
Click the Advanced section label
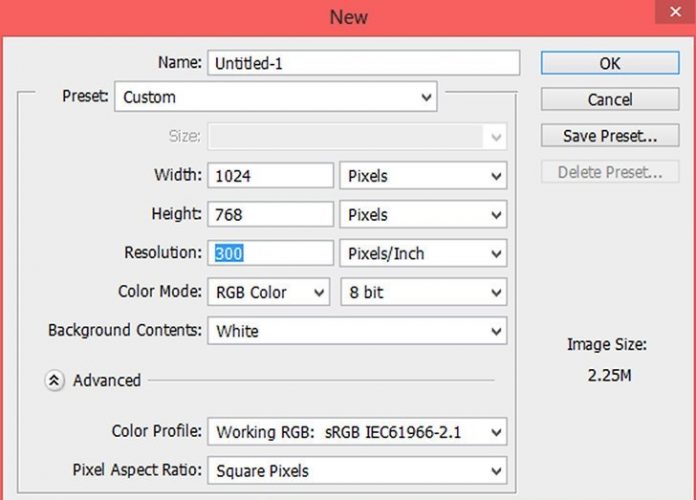[x=107, y=380]
